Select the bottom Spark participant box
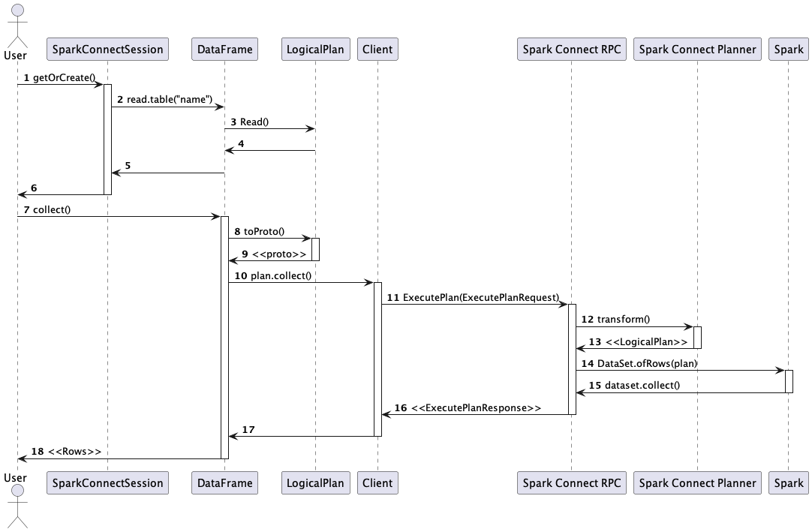Image resolution: width=812 pixels, height=532 pixels. tap(789, 482)
